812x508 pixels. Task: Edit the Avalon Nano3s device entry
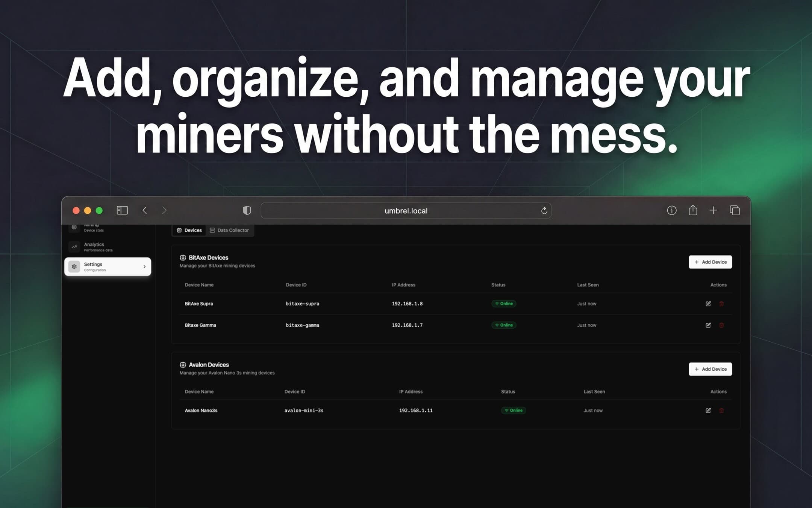[x=709, y=411]
